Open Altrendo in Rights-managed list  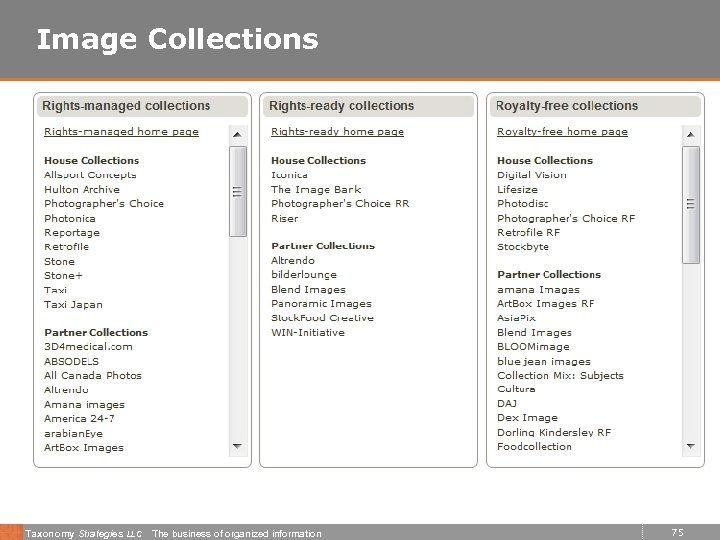[67, 390]
